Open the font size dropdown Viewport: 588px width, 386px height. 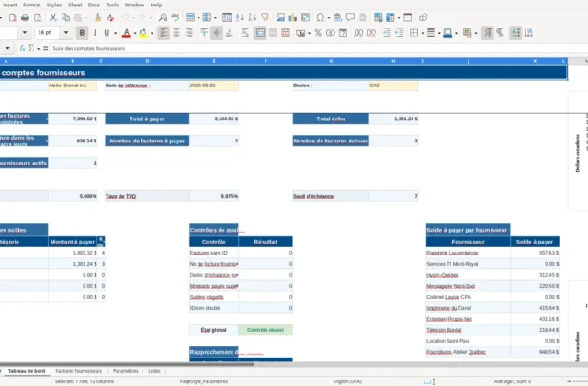coord(66,33)
